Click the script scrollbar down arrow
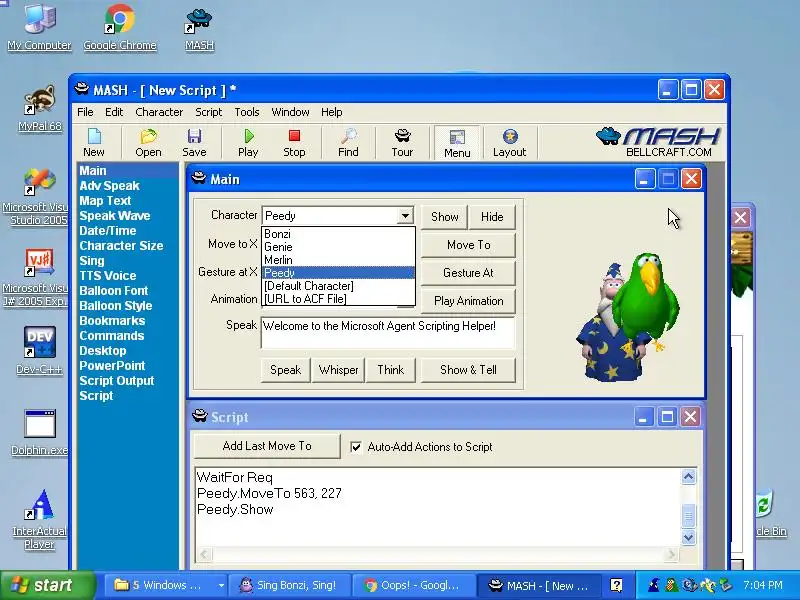 [x=688, y=537]
